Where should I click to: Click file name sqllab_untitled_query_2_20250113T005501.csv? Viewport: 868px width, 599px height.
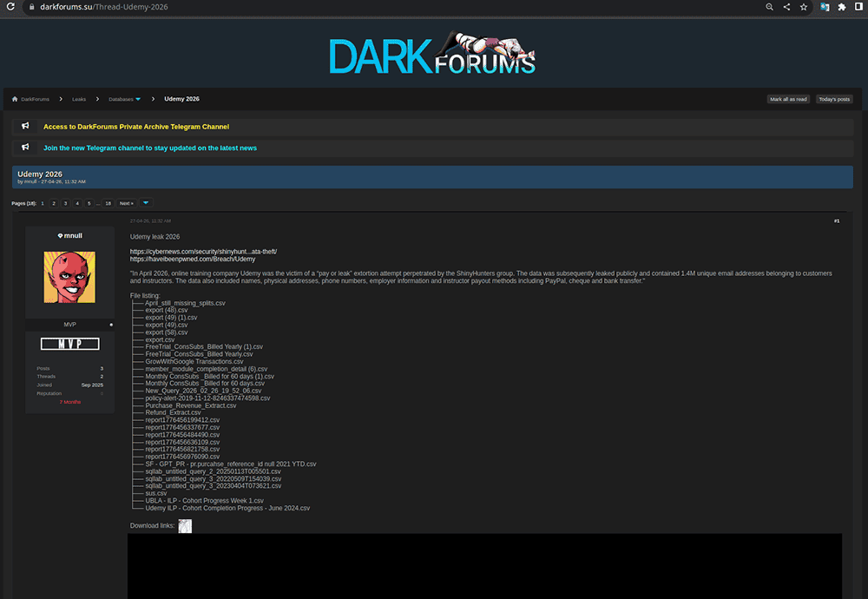[213, 471]
